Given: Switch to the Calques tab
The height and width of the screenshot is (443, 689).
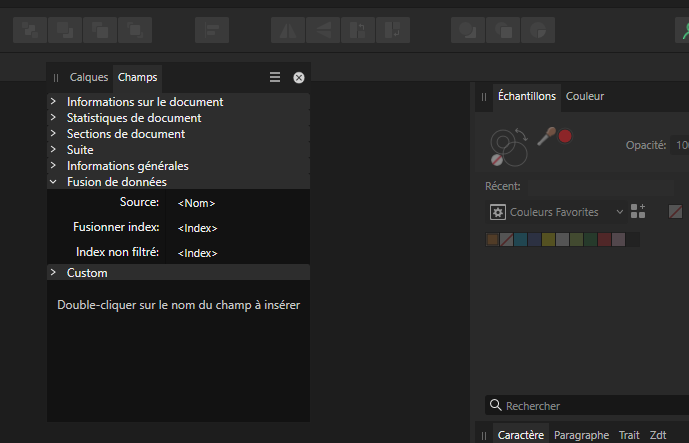Looking at the screenshot, I should point(89,77).
